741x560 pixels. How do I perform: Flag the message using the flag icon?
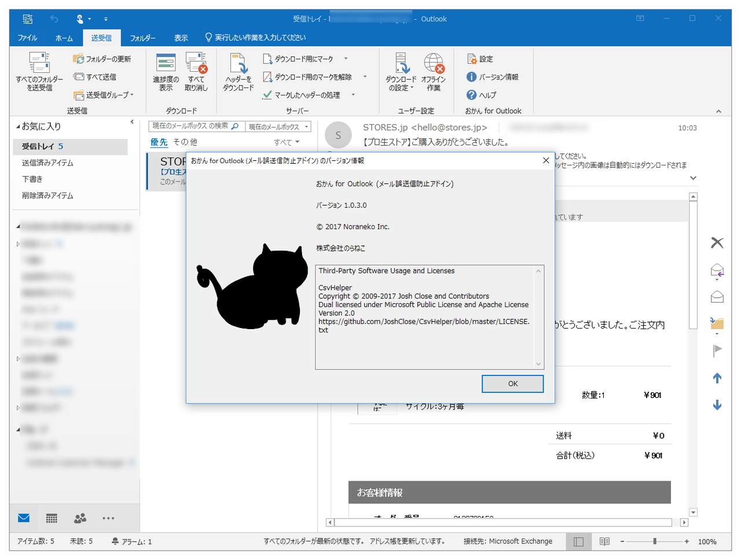click(x=717, y=350)
